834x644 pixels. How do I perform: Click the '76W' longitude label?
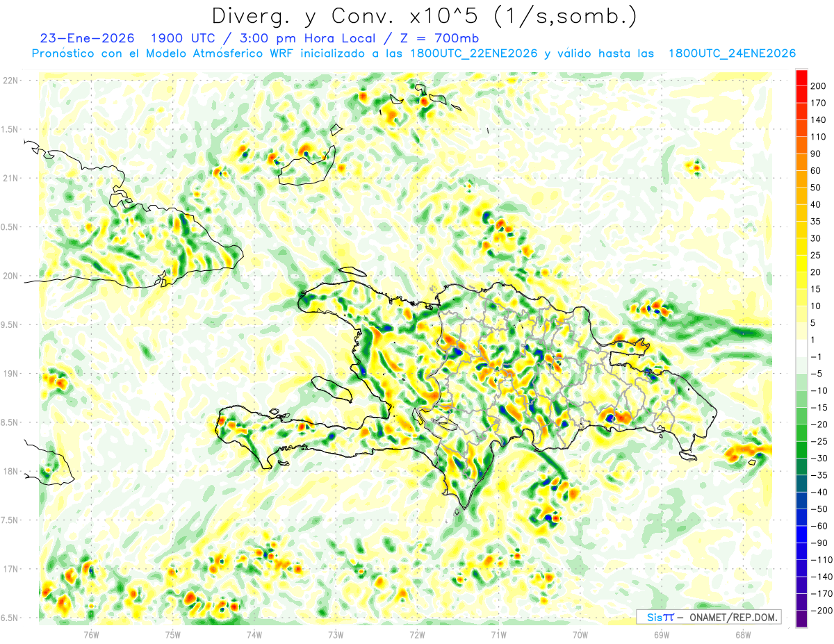coord(91,634)
